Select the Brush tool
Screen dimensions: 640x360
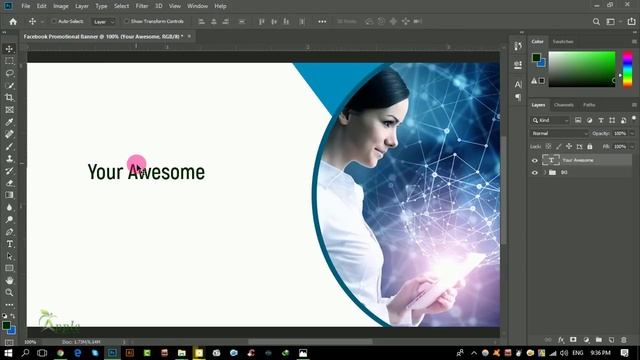tap(9, 147)
